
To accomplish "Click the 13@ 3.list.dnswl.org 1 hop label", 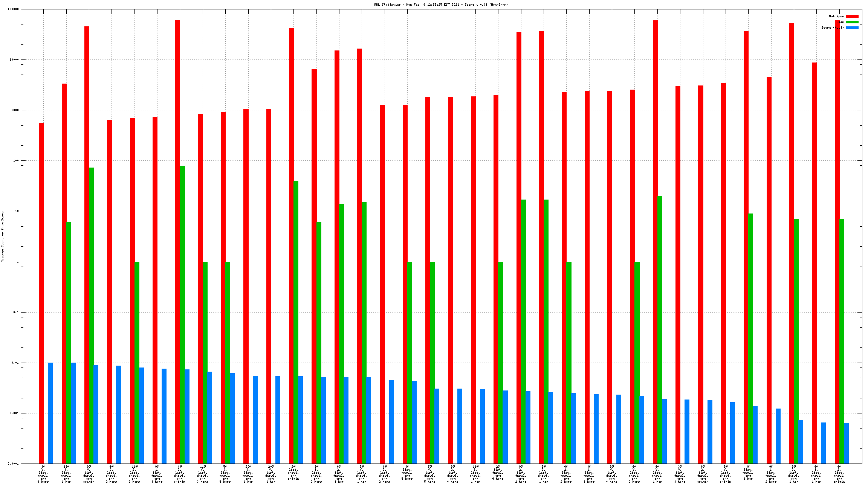I will [66, 474].
